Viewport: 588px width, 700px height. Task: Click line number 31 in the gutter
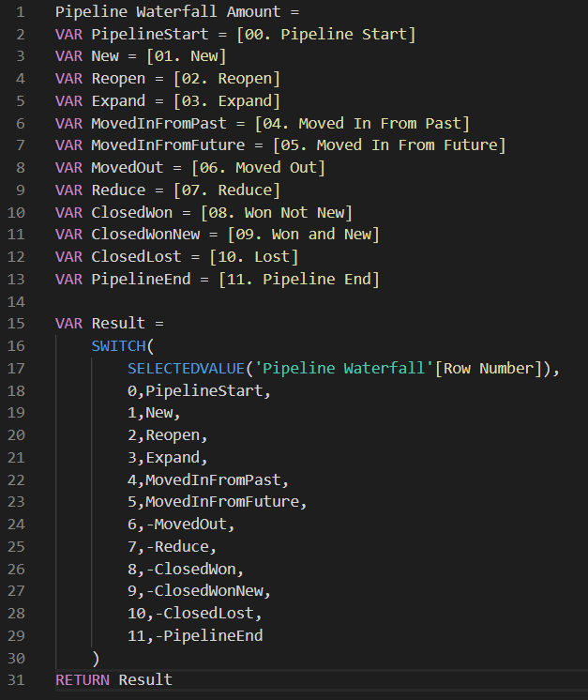[x=16, y=679]
